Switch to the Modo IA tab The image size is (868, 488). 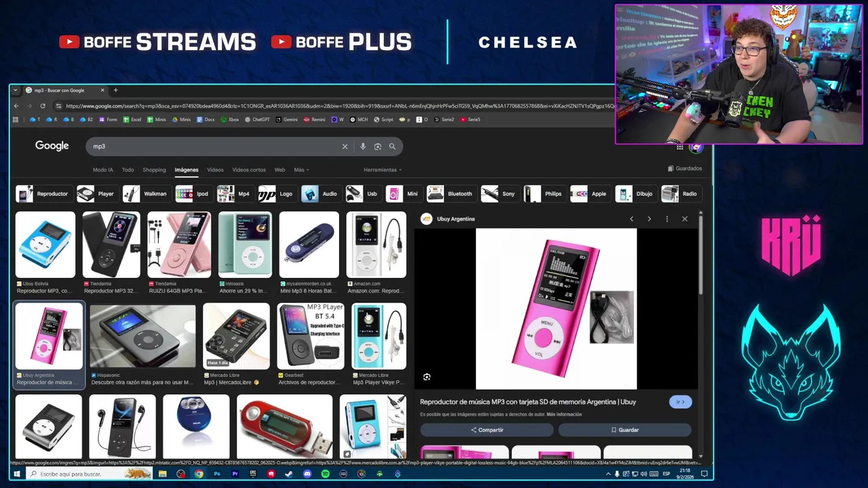coord(103,170)
